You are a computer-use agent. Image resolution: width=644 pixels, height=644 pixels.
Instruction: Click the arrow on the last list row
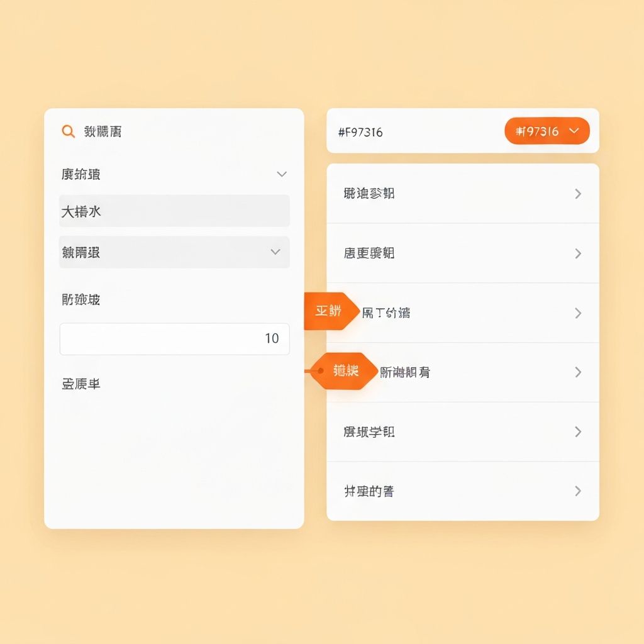click(x=578, y=491)
